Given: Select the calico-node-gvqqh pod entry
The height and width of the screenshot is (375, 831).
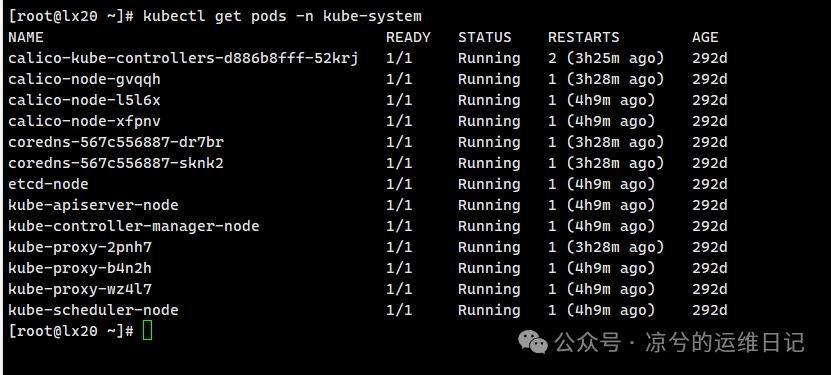Looking at the screenshot, I should (84, 79).
